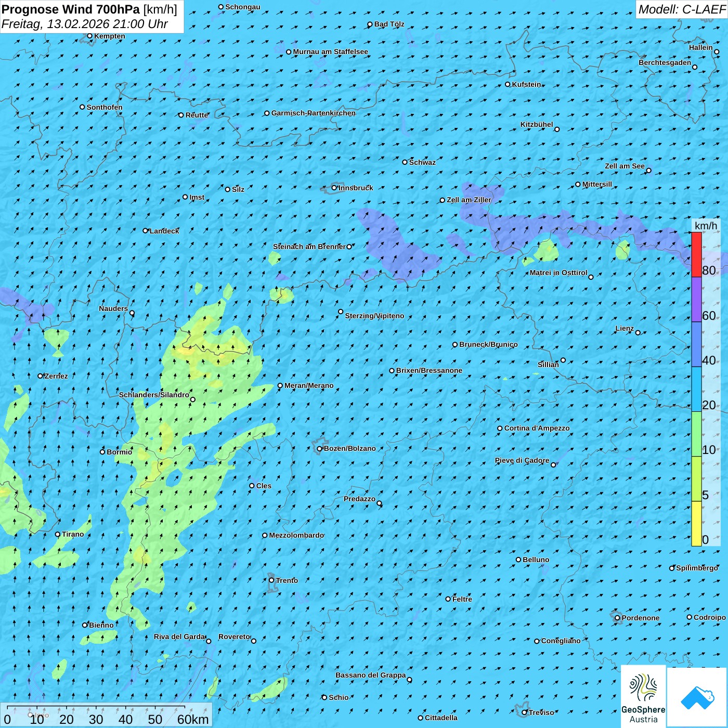Image resolution: width=728 pixels, height=728 pixels.
Task: Click the date 'Freitag, 13.02.2026 21:00 Uhr'
Action: click(84, 24)
